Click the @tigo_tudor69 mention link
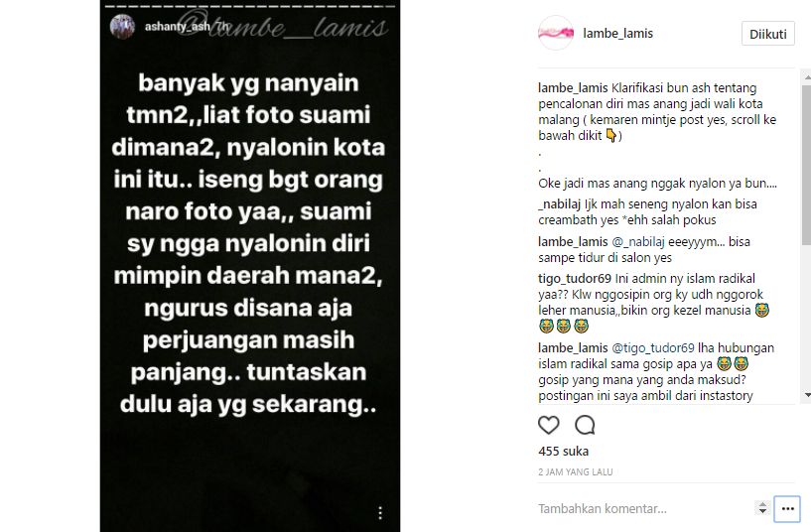811x532 pixels. tap(653, 348)
